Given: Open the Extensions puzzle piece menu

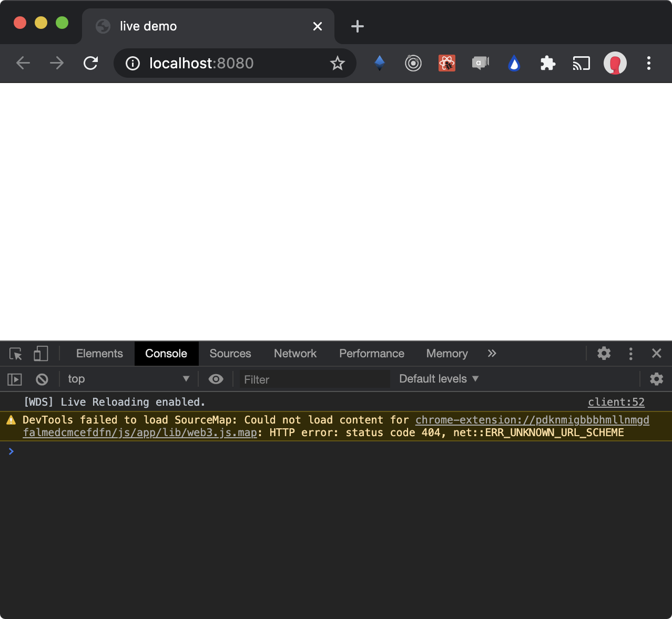Looking at the screenshot, I should [x=548, y=64].
